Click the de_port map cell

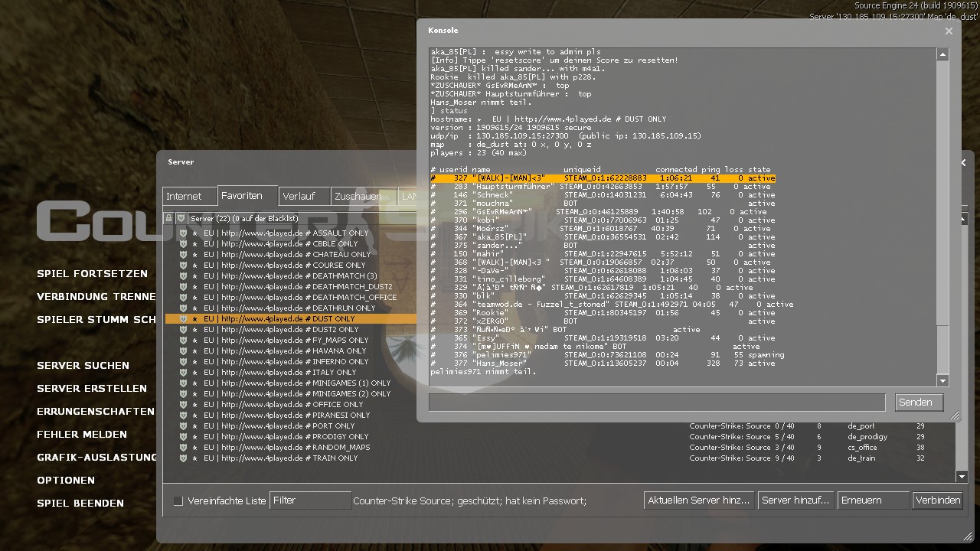tap(861, 426)
